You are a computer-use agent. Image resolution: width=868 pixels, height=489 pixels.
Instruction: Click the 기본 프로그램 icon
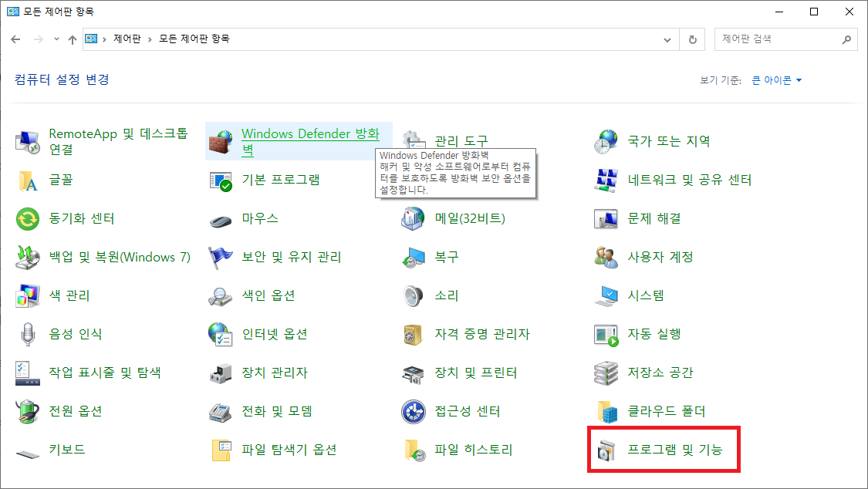tap(221, 180)
